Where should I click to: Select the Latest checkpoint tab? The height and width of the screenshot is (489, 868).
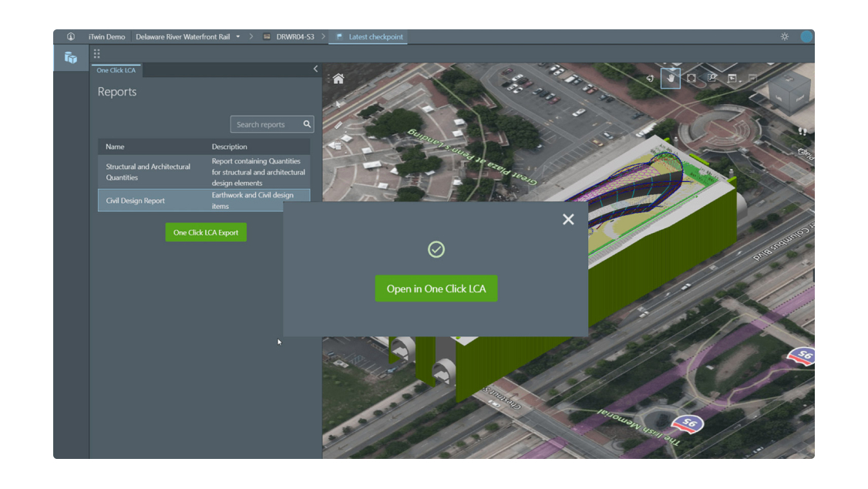pos(369,36)
